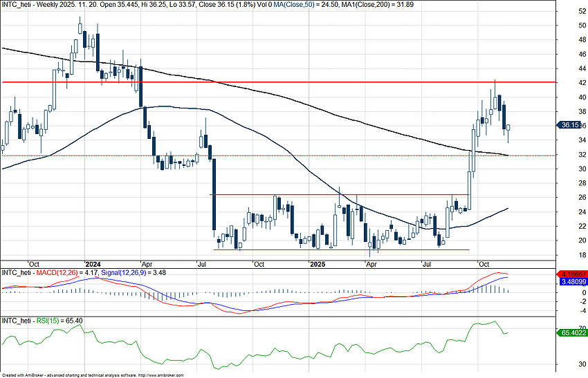Click the current price label 36.15
This screenshot has width=588, height=378.
571,125
